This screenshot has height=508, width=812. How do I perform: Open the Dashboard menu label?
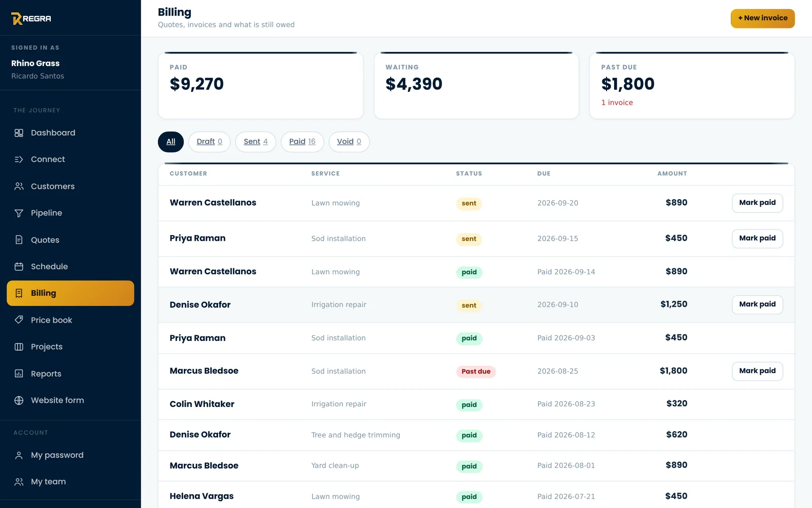(53, 133)
